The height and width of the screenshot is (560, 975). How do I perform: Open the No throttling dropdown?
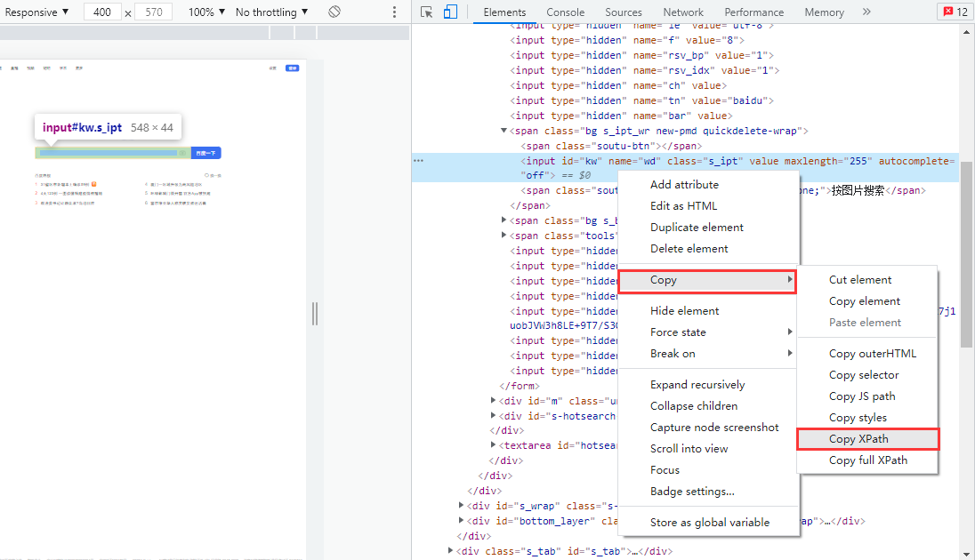[271, 12]
